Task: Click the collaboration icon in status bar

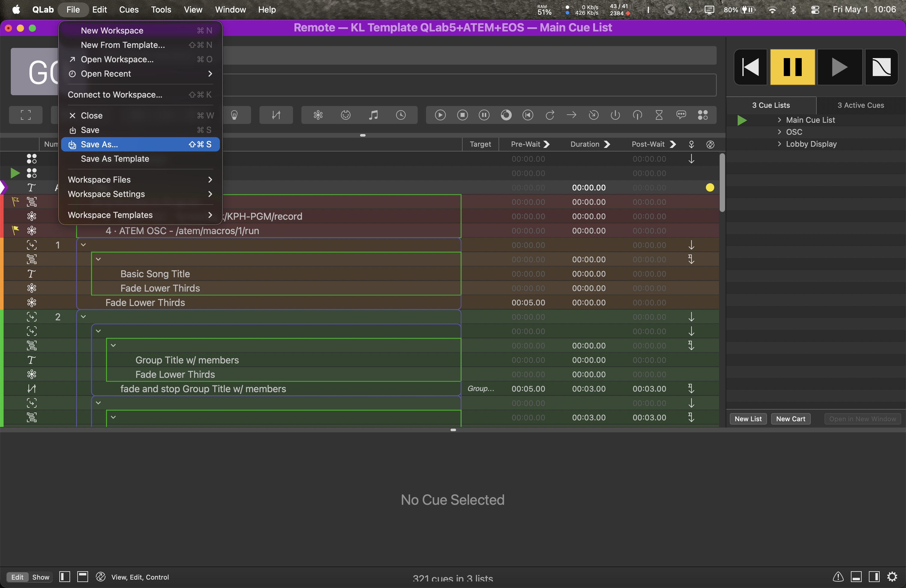Action: 100,577
